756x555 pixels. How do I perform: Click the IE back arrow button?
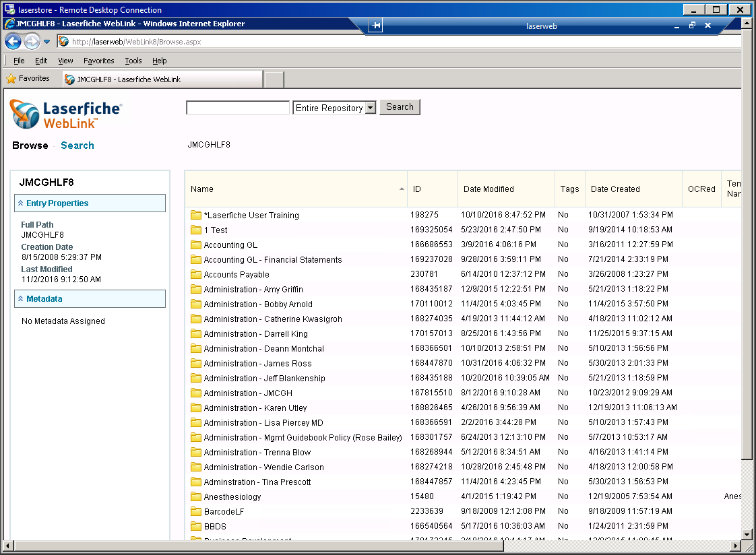click(x=13, y=42)
